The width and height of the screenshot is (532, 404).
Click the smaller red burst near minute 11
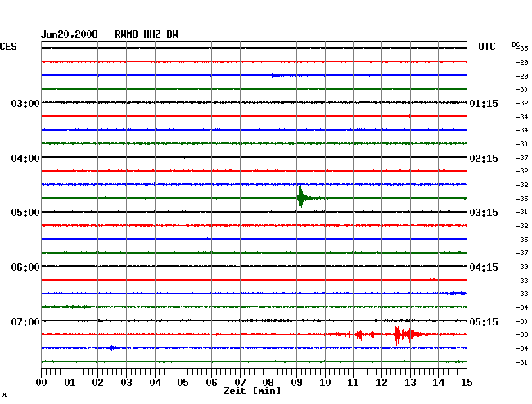tap(359, 334)
